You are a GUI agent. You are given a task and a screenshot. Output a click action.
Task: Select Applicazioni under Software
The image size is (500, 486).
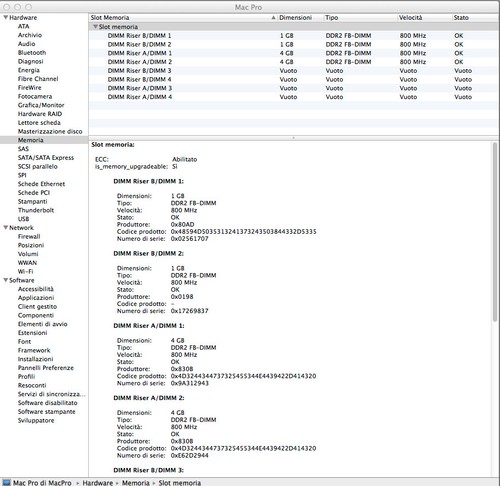click(x=36, y=298)
